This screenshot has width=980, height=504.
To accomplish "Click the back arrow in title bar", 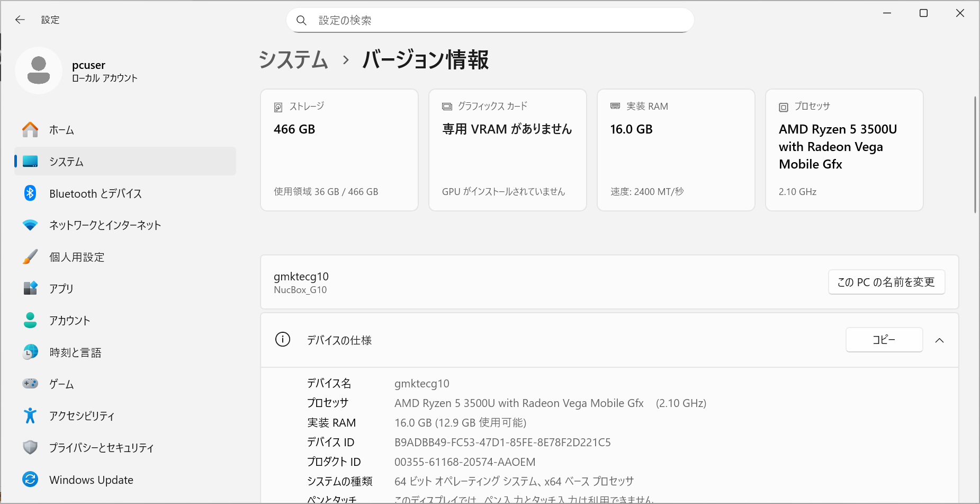I will click(x=20, y=20).
